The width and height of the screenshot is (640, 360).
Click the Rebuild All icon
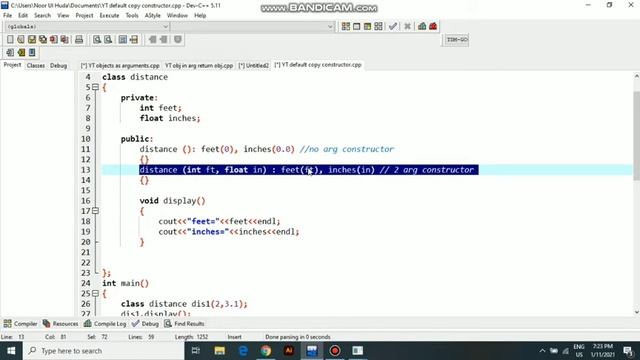(x=379, y=27)
